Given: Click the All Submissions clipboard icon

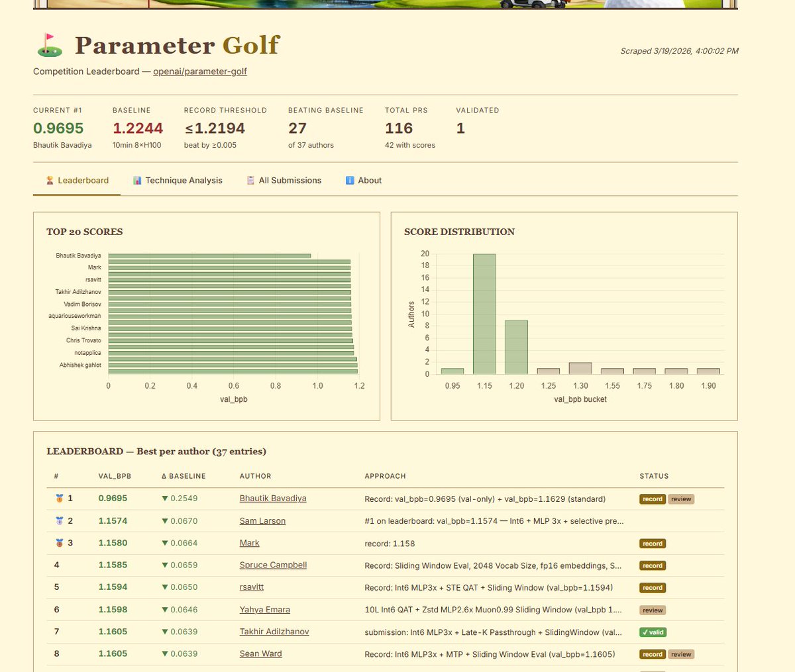Looking at the screenshot, I should 250,180.
